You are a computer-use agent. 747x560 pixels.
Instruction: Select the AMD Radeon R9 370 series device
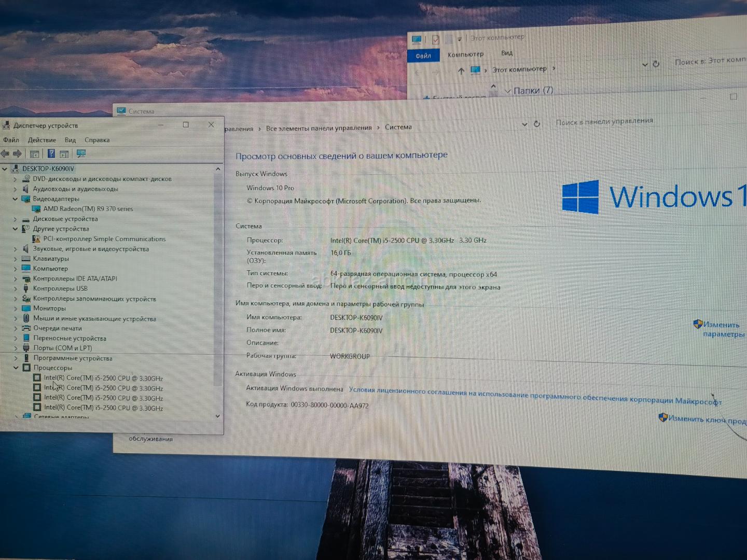coord(88,209)
